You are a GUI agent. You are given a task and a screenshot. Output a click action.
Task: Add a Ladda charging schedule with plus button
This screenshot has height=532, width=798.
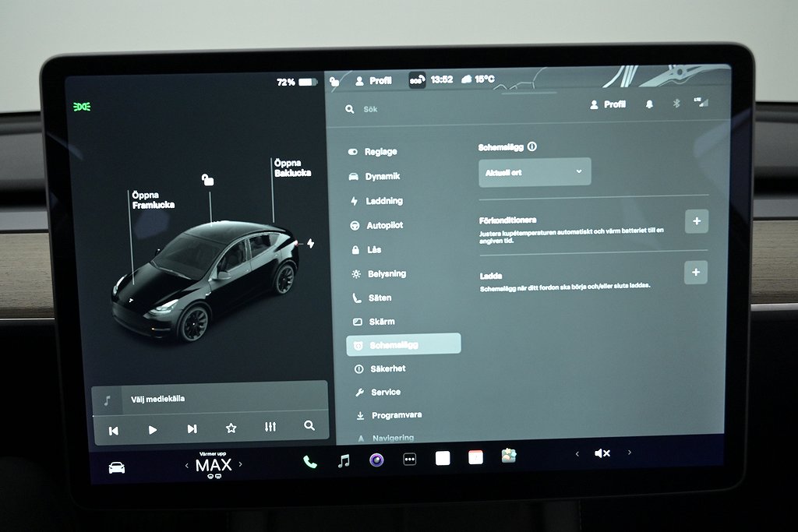696,273
